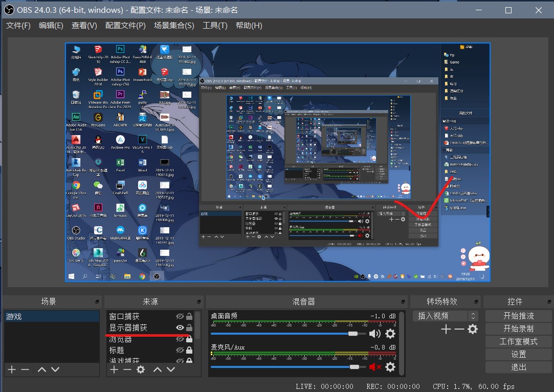Viewport: 554px width, 392px height.
Task: Move the selected source up
Action: coord(158,369)
